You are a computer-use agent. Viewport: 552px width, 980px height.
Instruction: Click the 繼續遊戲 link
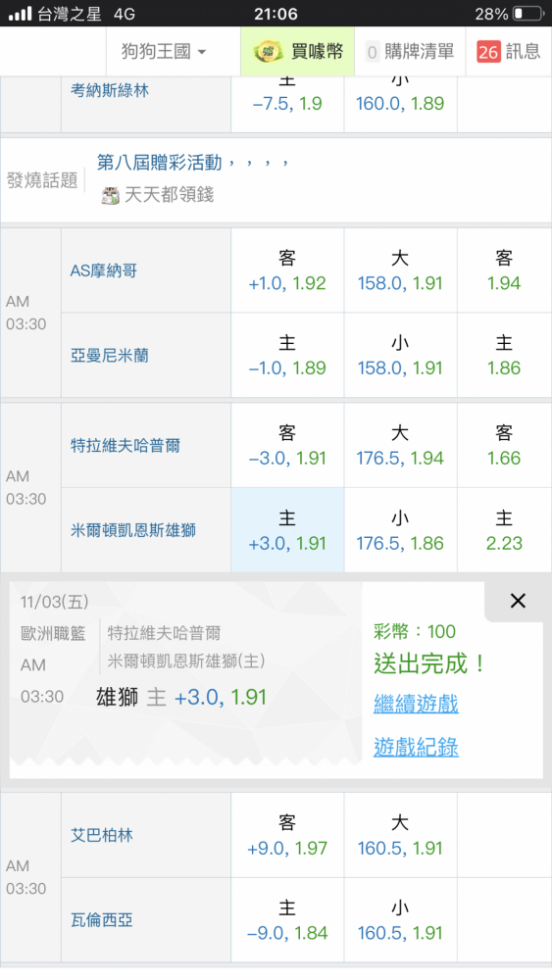416,704
